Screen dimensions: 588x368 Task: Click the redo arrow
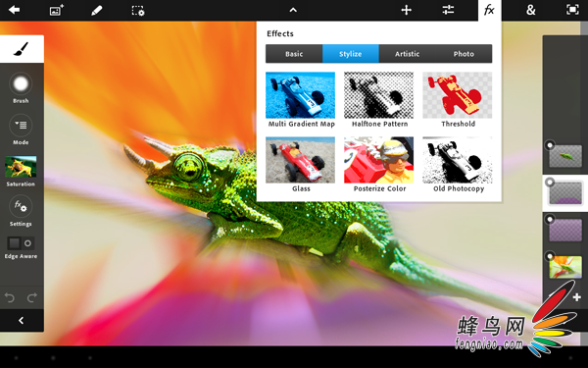32,297
